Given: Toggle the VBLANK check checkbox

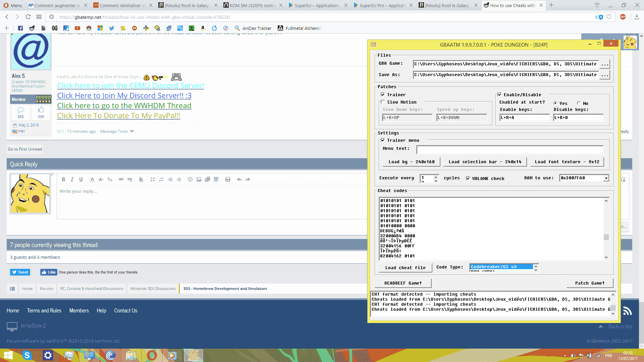Looking at the screenshot, I should [468, 178].
